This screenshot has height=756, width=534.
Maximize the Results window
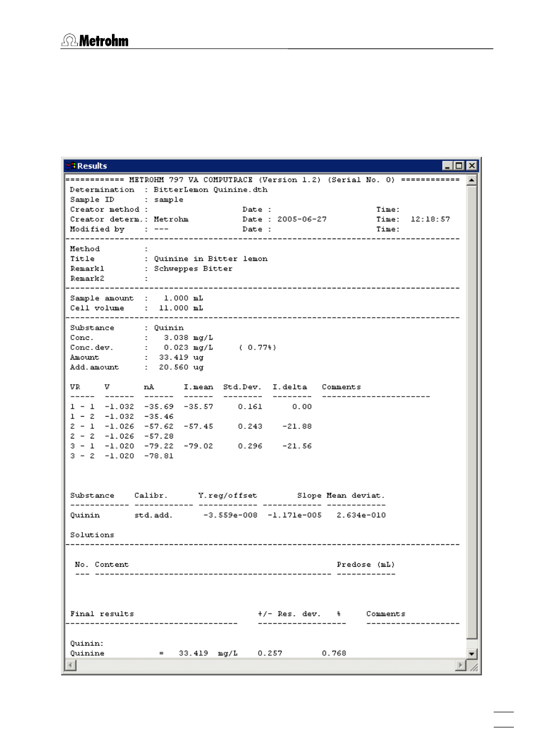pyautogui.click(x=459, y=166)
